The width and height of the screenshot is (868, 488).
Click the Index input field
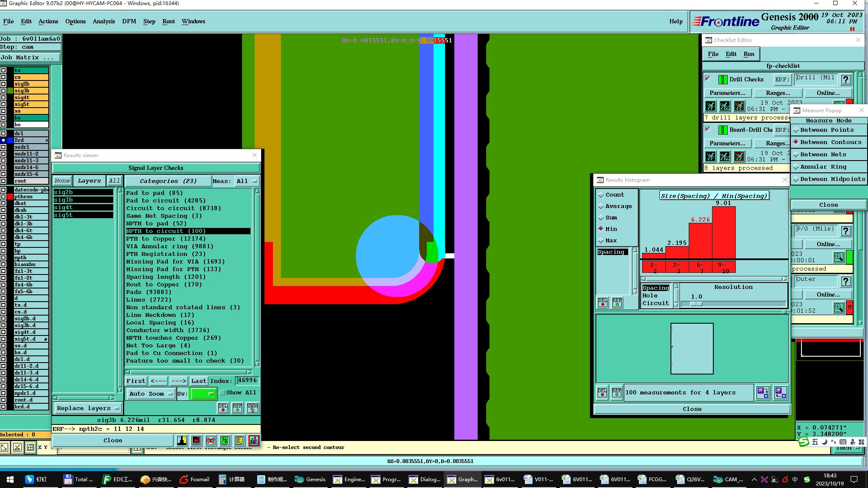[x=247, y=380]
